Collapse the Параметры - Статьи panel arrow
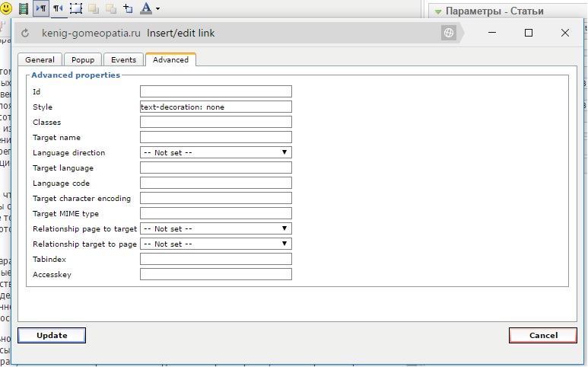Viewport: 588px width, 367px height. [x=437, y=11]
